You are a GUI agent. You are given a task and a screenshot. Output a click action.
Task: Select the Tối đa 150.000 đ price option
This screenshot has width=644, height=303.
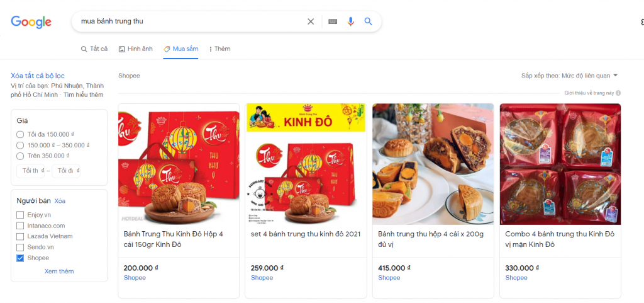click(x=19, y=134)
